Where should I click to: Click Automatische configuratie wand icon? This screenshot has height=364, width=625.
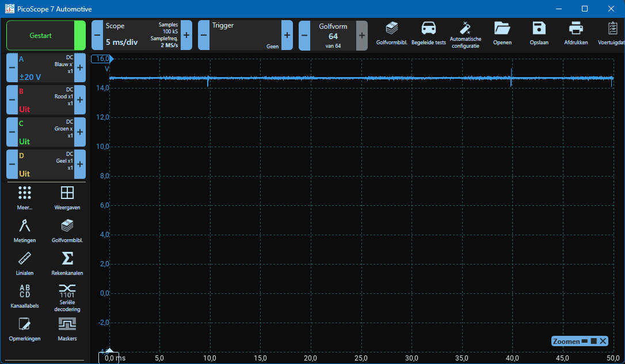coord(465,35)
